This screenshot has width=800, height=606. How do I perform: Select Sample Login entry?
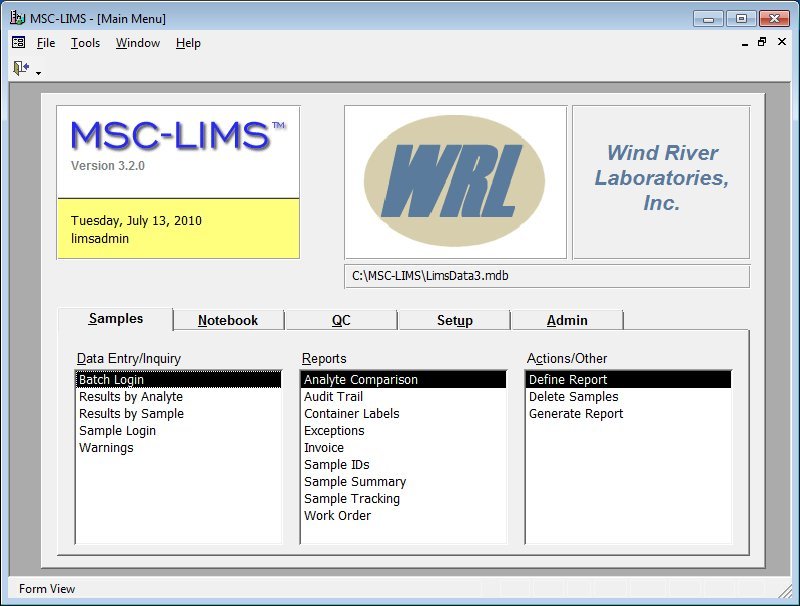[179, 431]
